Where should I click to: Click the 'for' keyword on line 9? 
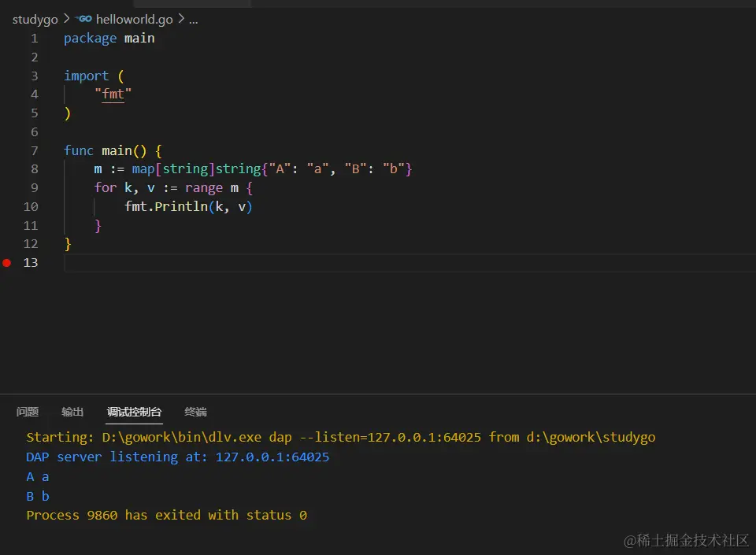[x=105, y=188]
